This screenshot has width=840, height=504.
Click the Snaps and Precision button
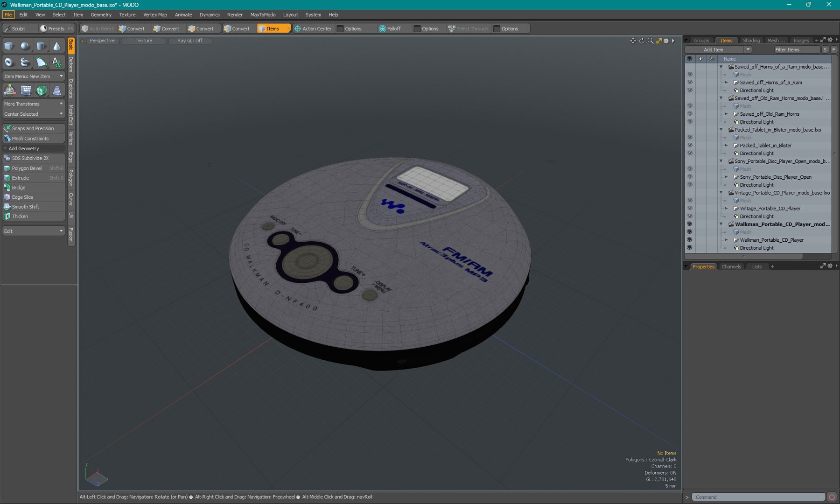tap(34, 128)
